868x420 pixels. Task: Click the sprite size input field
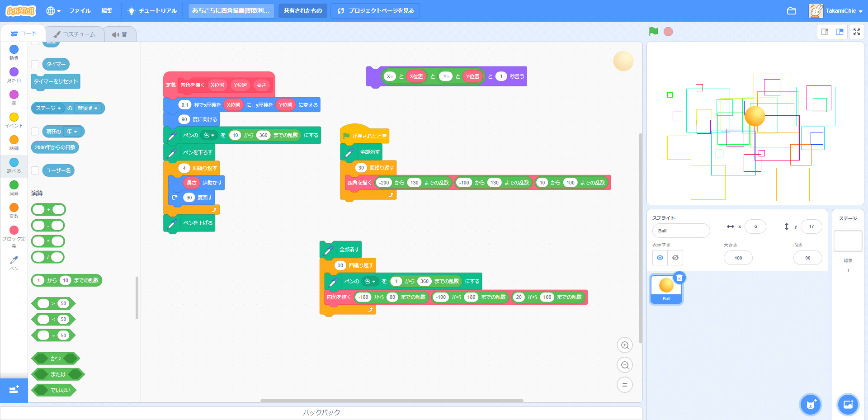point(738,258)
